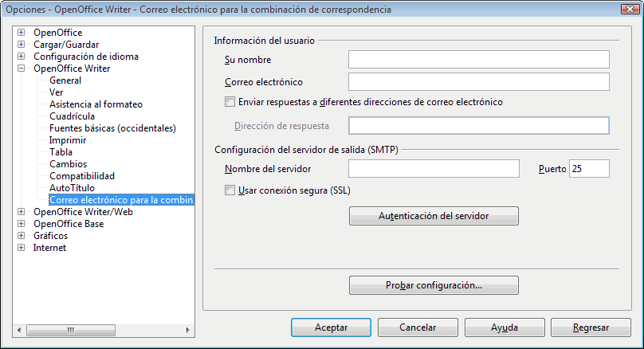Enable Enviar respuestas a diferentes direcciones
The height and width of the screenshot is (349, 644).
(x=230, y=102)
